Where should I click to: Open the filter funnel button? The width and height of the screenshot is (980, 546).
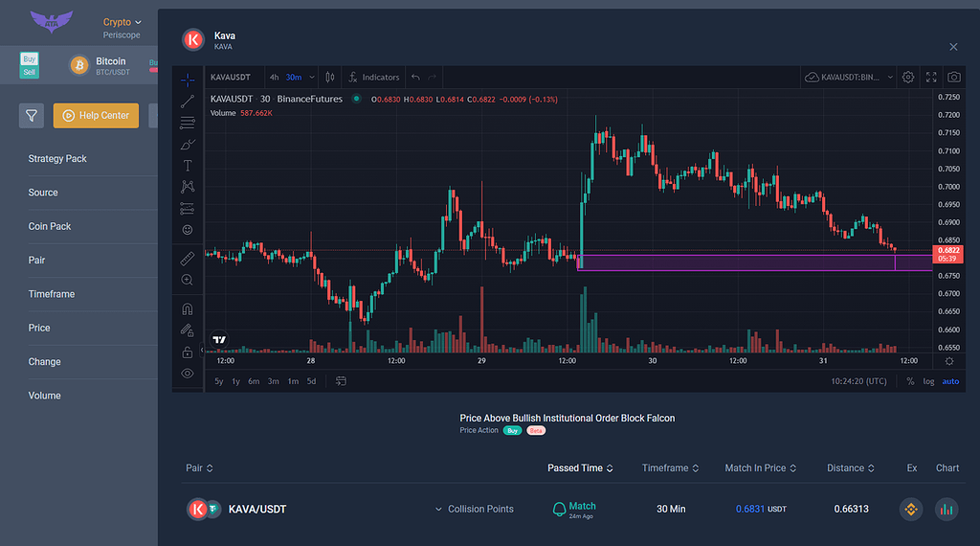pyautogui.click(x=32, y=116)
